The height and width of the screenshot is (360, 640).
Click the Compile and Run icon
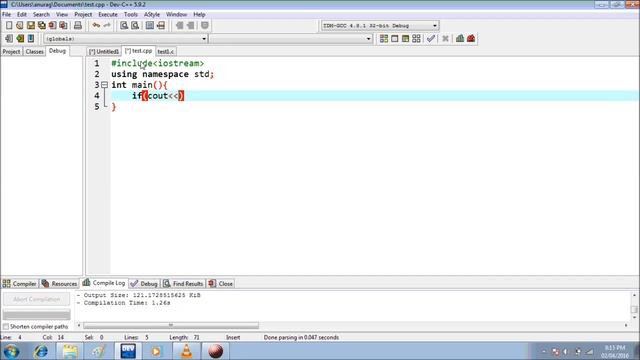405,38
